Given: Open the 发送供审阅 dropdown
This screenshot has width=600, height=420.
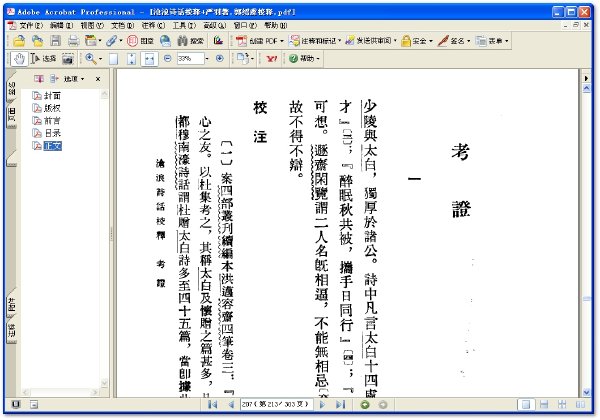Looking at the screenshot, I should point(371,41).
